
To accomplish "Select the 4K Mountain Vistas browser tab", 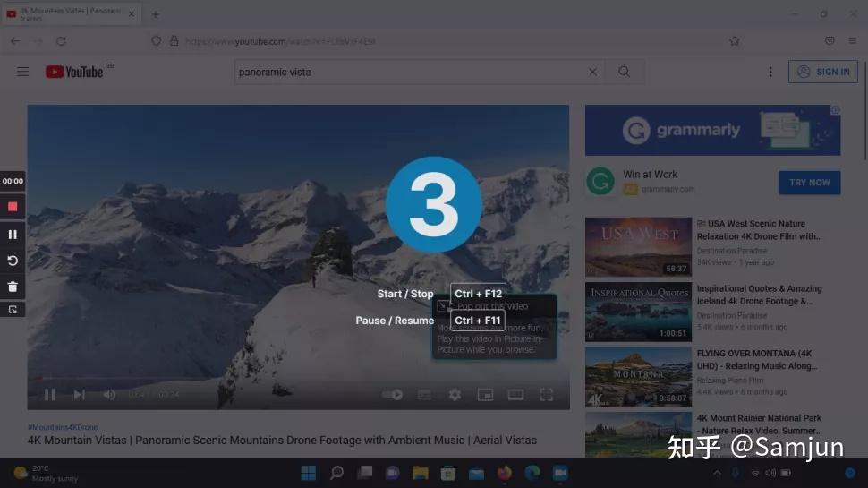I will click(x=72, y=13).
